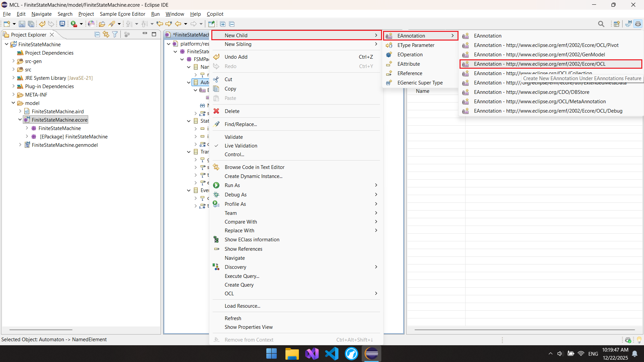Open the Sample Ecore Editor menu

click(122, 14)
